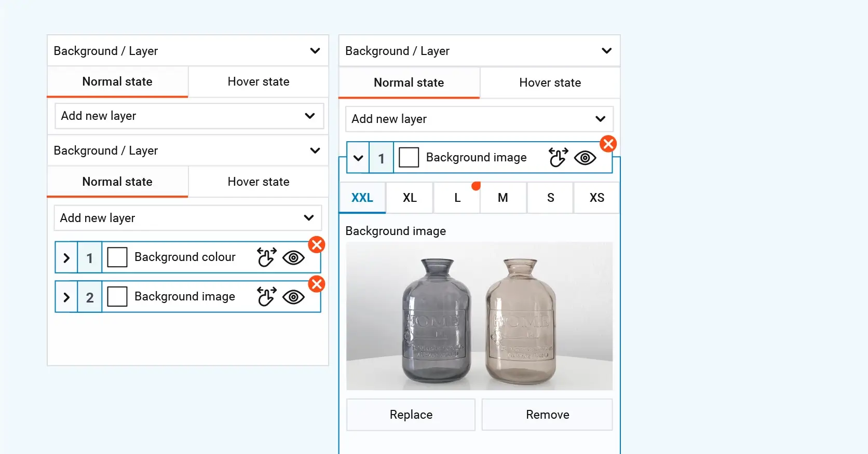The height and width of the screenshot is (454, 868).
Task: Click layer number 2 beside Background image
Action: 90,297
